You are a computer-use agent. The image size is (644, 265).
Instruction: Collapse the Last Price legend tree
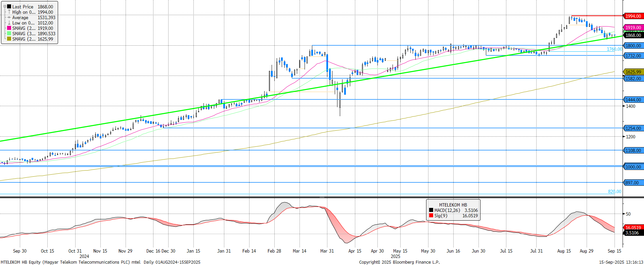tap(5, 6)
